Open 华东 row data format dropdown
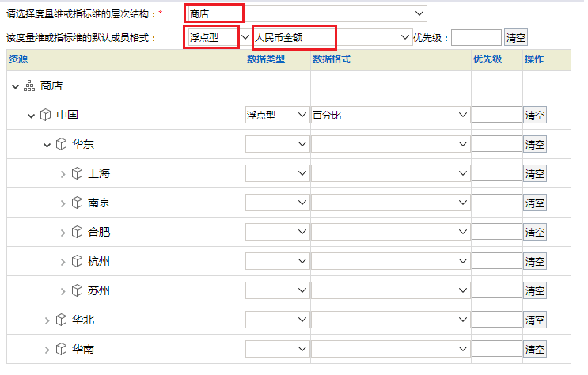The height and width of the screenshot is (375, 588). (390, 144)
